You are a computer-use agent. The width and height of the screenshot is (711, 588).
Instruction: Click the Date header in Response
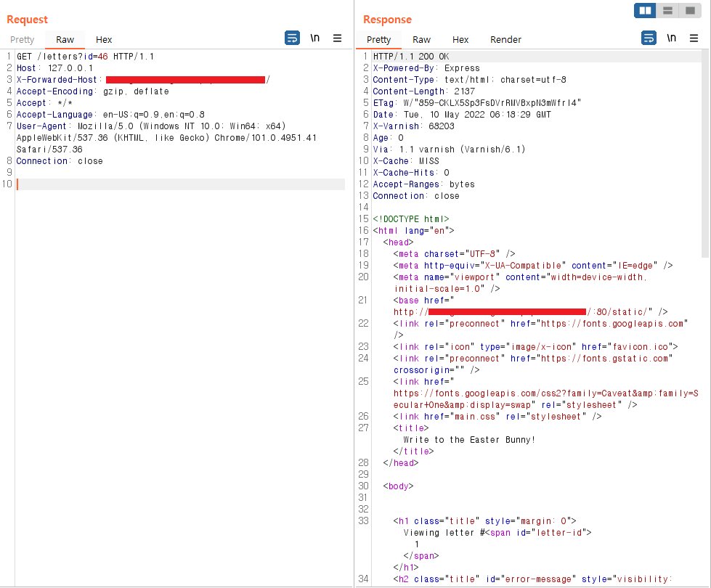coord(462,115)
